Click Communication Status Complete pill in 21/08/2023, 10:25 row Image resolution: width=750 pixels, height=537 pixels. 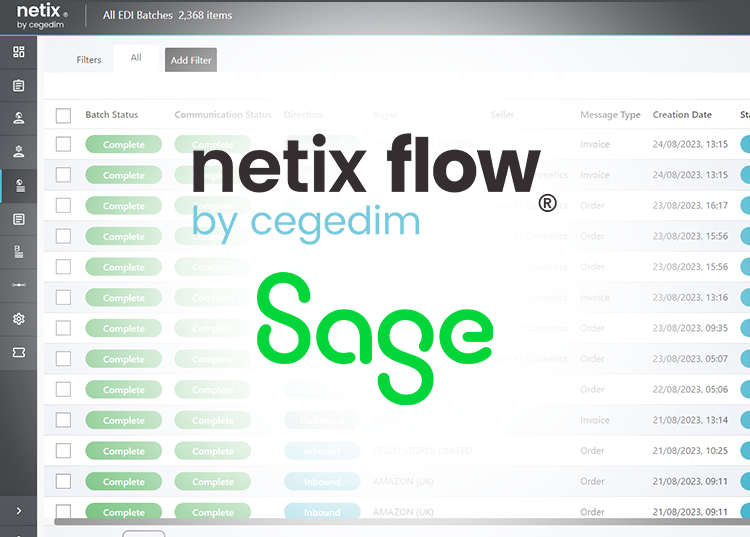tap(213, 450)
